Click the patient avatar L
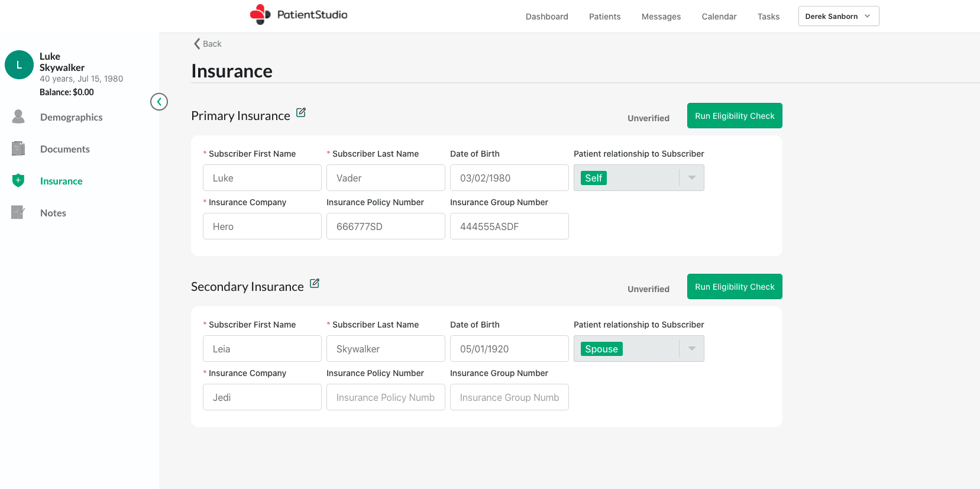Screen dimensions: 980x489 [x=19, y=65]
